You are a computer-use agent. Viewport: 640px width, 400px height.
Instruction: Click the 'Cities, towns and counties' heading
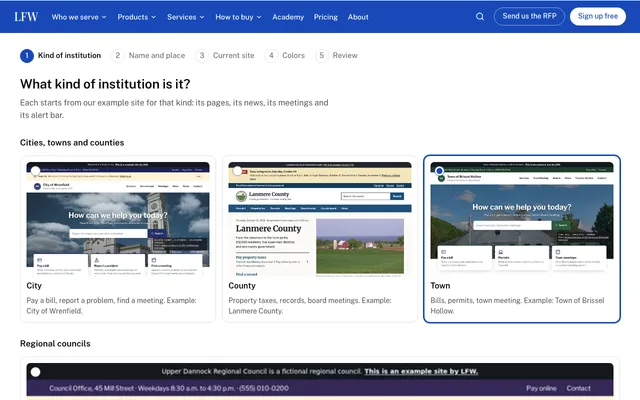pyautogui.click(x=72, y=142)
